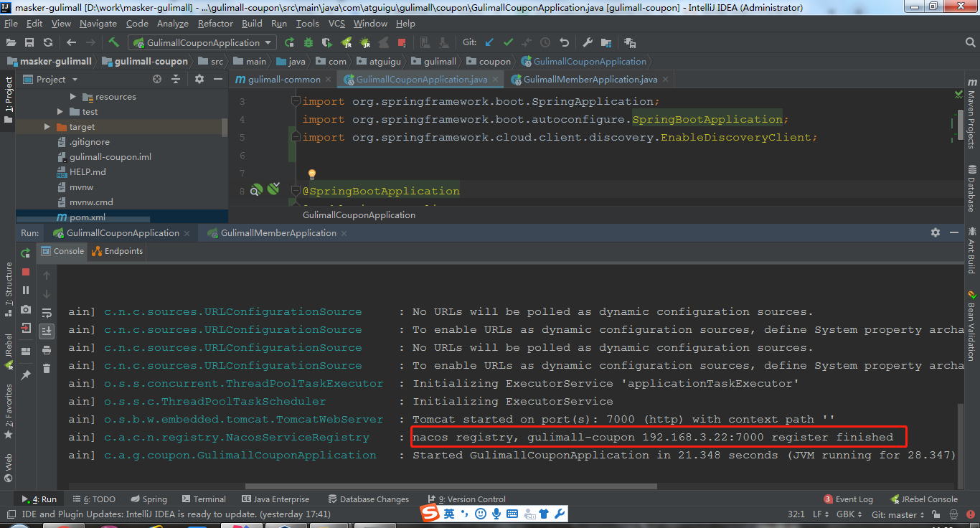
Task: Select pom.xml in the project tree
Action: click(87, 217)
